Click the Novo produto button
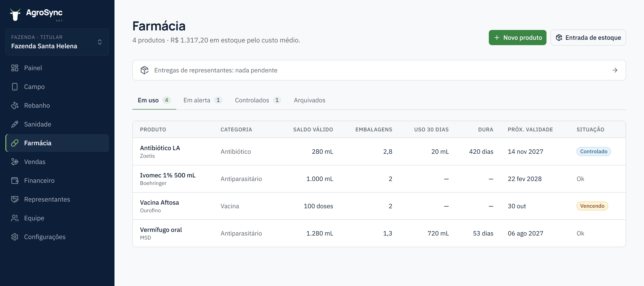Image resolution: width=644 pixels, height=286 pixels. (x=517, y=38)
